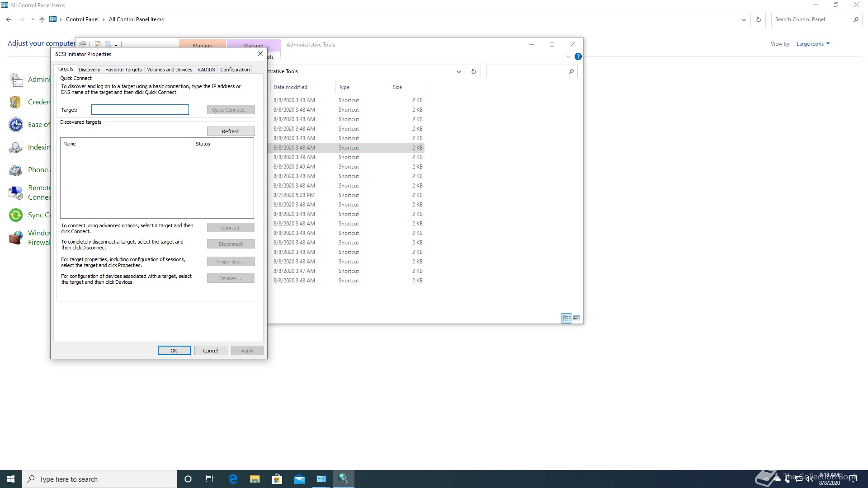Open File Explorer from taskbar

point(255,479)
